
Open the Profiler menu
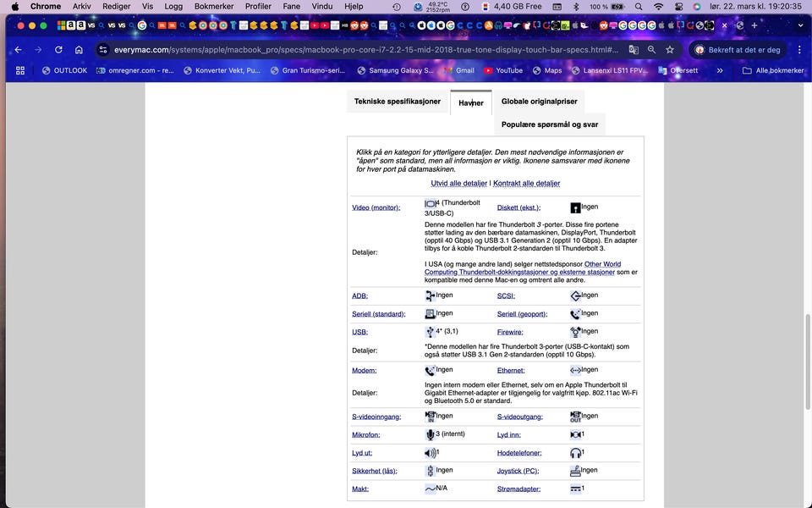pyautogui.click(x=258, y=7)
